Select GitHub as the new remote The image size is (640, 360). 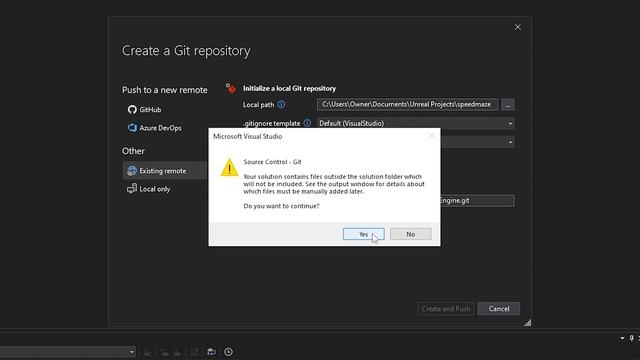(145, 109)
